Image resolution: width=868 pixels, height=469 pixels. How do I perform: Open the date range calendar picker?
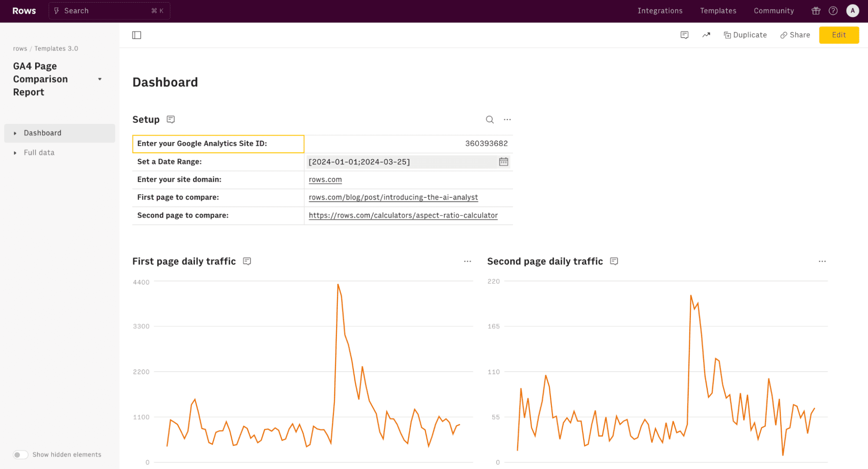tap(503, 162)
